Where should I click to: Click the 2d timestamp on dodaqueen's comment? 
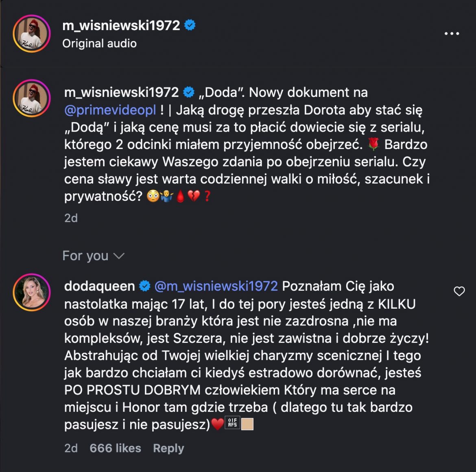click(x=71, y=448)
